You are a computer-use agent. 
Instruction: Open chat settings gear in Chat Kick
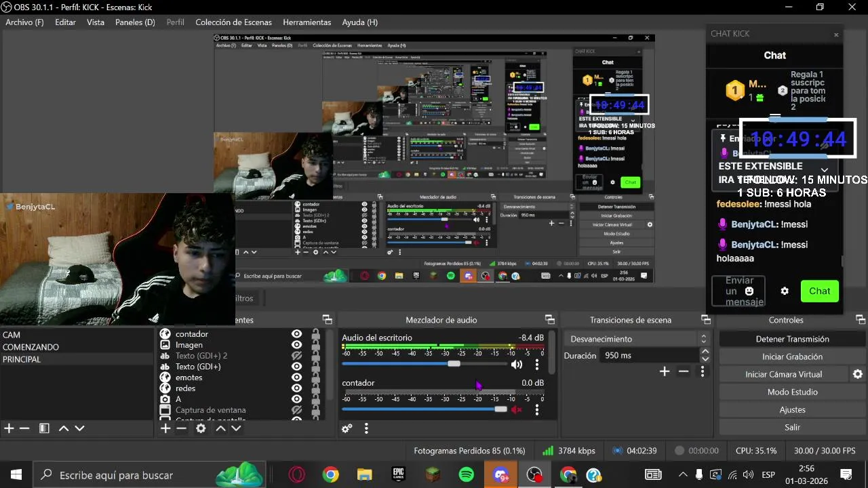(x=785, y=291)
